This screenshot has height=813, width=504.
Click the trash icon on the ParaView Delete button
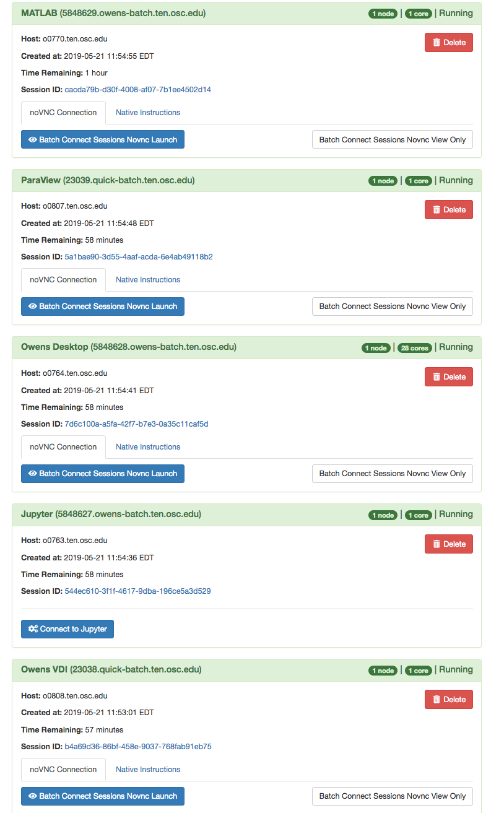(x=435, y=209)
